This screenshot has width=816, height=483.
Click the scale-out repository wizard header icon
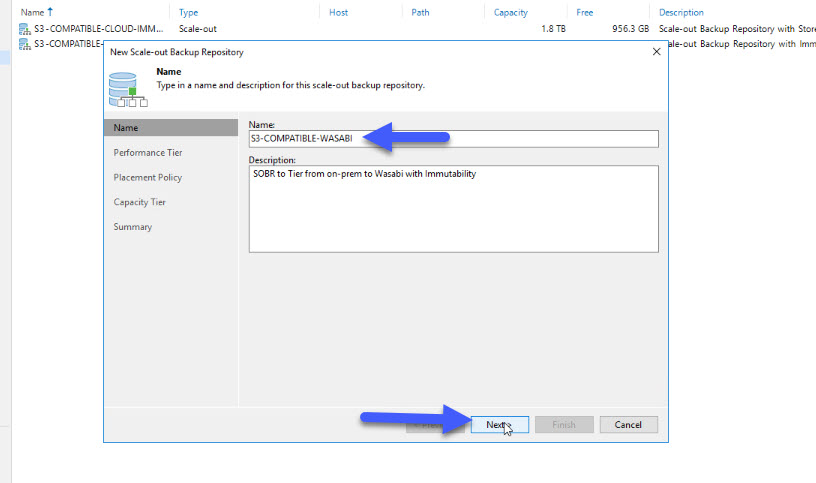(128, 90)
